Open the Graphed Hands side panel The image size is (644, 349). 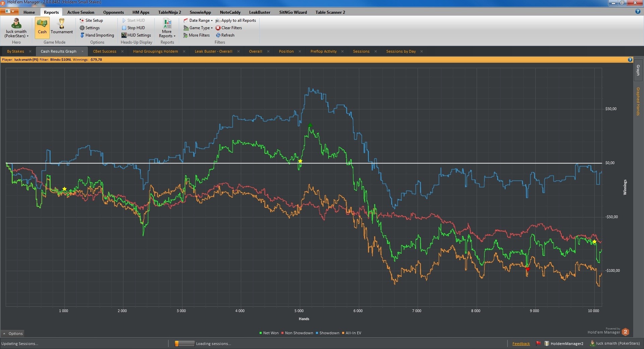(x=638, y=101)
